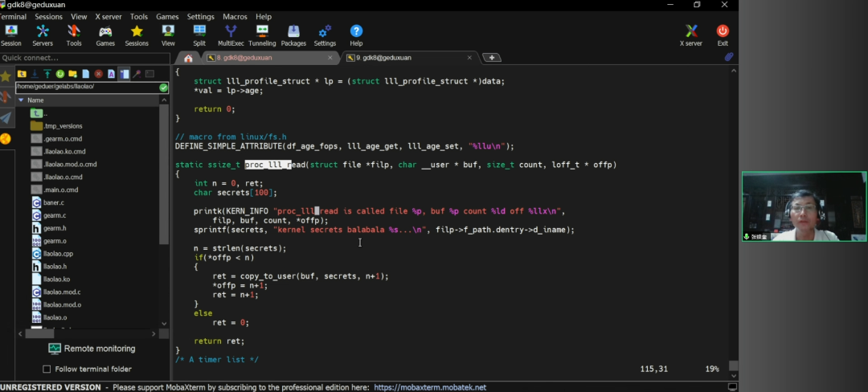
Task: Upload files icon in SFTP bar
Action: click(x=47, y=74)
